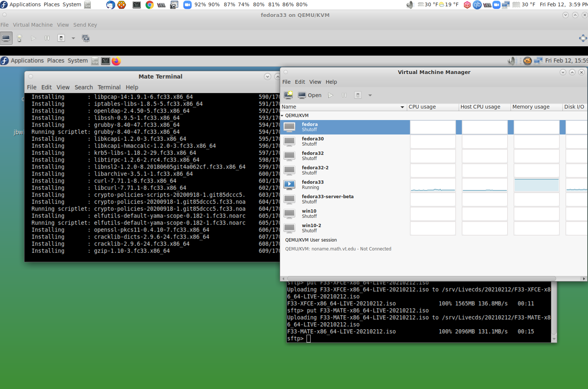Open the Edit menu in Mate Terminal
Screen dimensions: 588x389
46,87
